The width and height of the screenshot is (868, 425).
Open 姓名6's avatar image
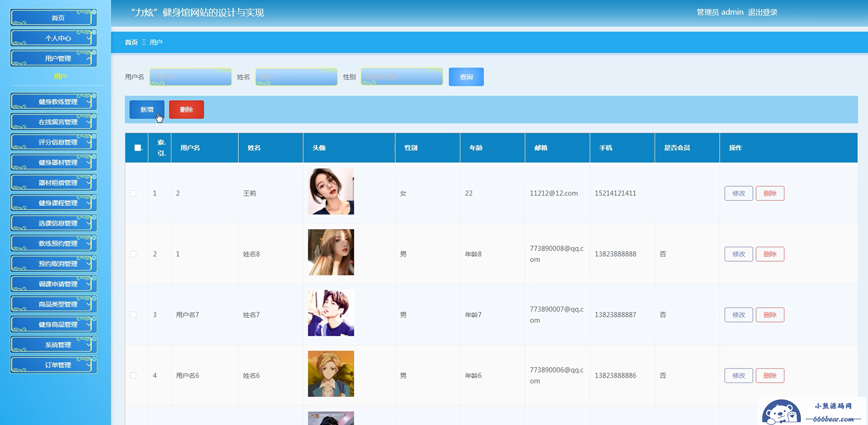coord(331,373)
